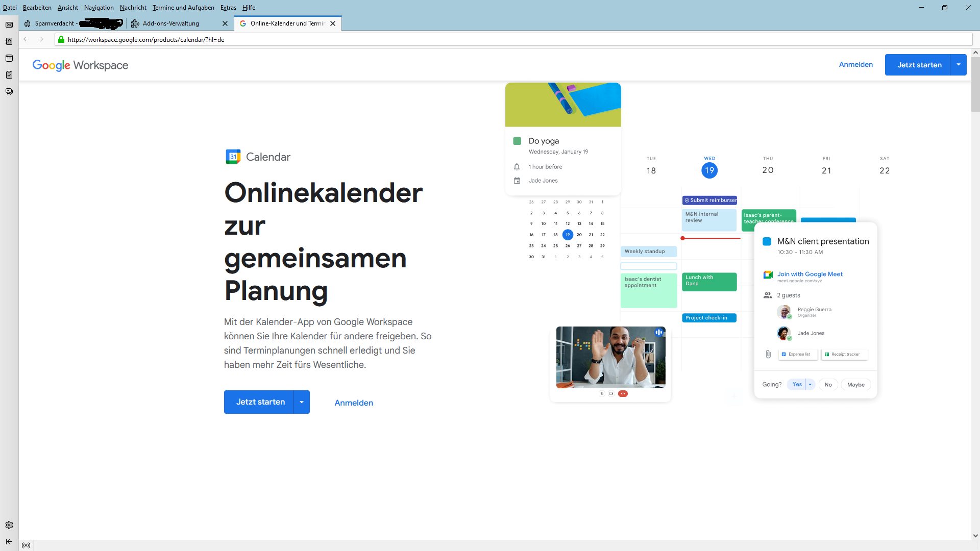Choose the Maybe RSVP option
This screenshot has width=980, height=551.
(x=855, y=385)
